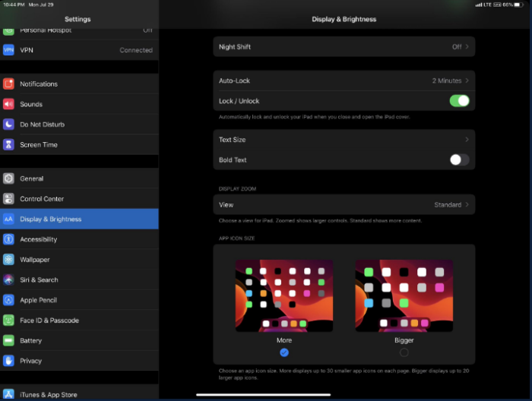This screenshot has height=401, width=532.
Task: Tap the home indicator bar at bottom
Action: [x=263, y=395]
